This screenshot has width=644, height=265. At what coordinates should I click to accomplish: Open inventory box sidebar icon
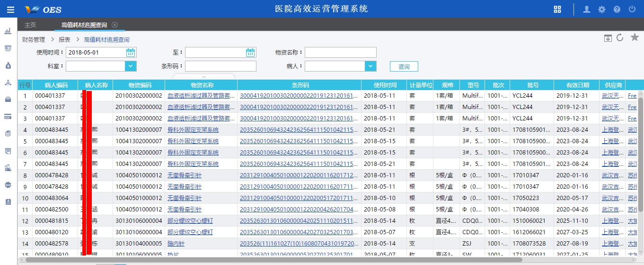(x=8, y=99)
